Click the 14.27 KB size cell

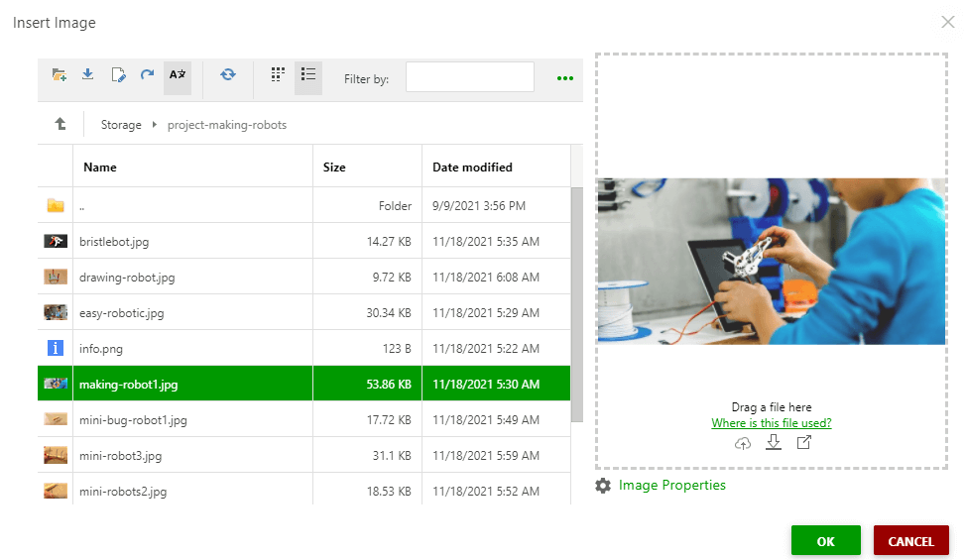click(367, 241)
